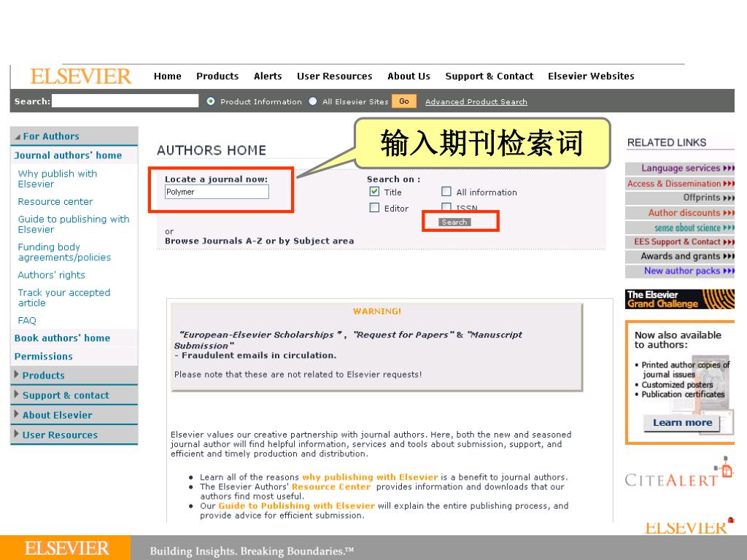Open the User Resources top menu
Viewport: 747px width, 560px height.
coord(334,76)
